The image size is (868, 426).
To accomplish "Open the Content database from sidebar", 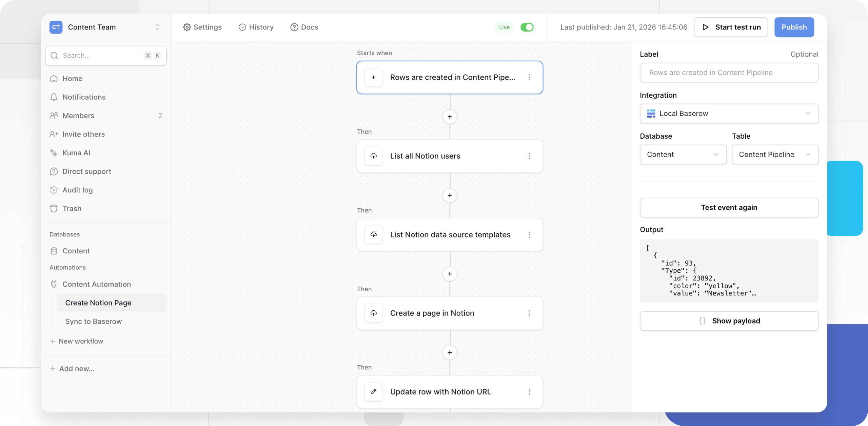I will (76, 251).
